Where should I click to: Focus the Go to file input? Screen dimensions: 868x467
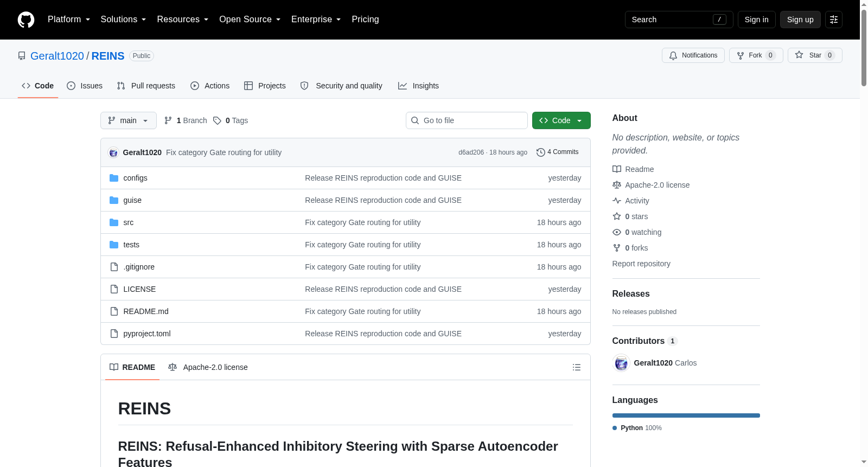coord(467,120)
